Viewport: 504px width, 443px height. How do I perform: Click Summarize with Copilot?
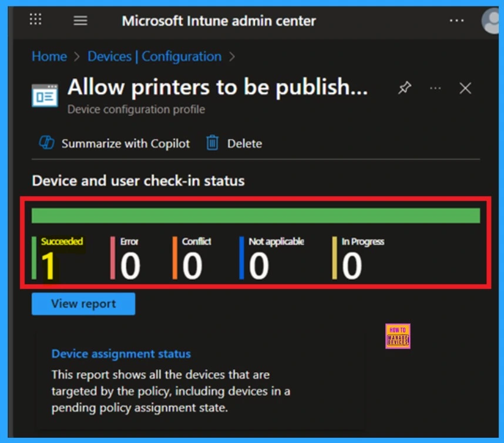click(125, 144)
